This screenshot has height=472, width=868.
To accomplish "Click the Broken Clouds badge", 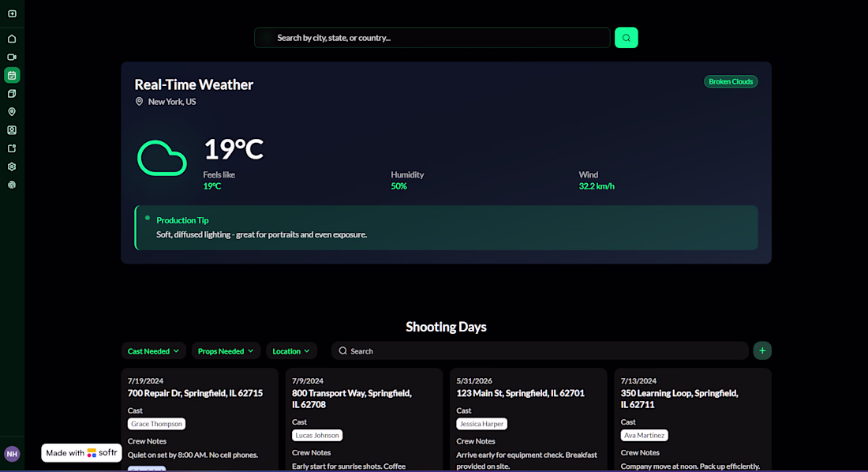I will coord(731,81).
